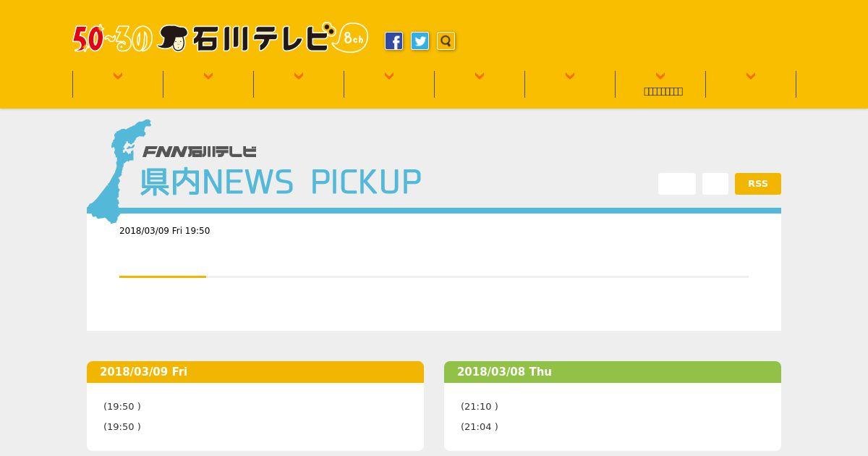Click the orange slider progress bar segment
The image size is (868, 456).
(163, 276)
